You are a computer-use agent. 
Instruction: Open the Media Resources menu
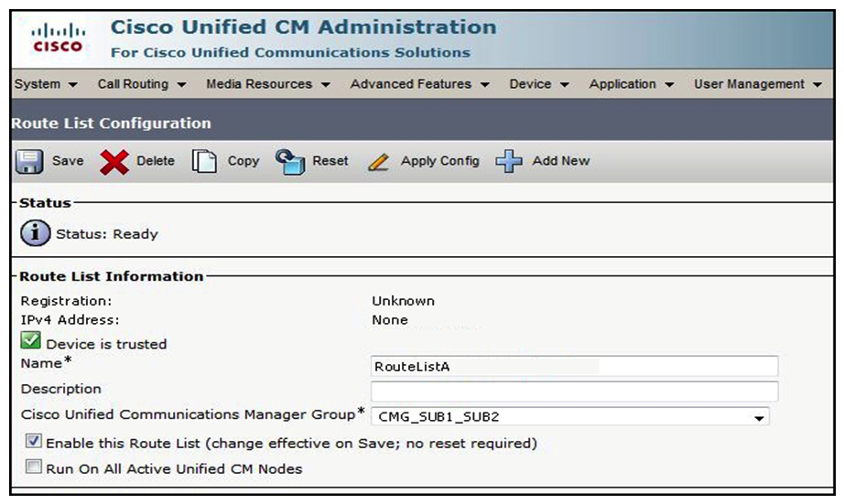click(268, 84)
